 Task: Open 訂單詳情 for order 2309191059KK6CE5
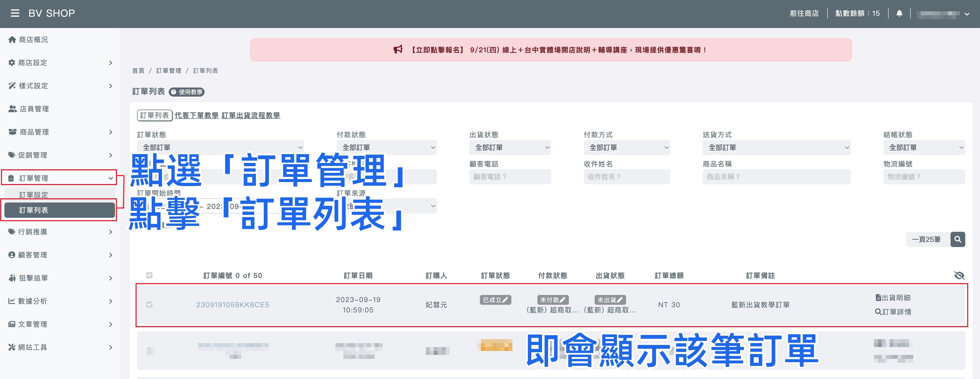click(x=893, y=312)
